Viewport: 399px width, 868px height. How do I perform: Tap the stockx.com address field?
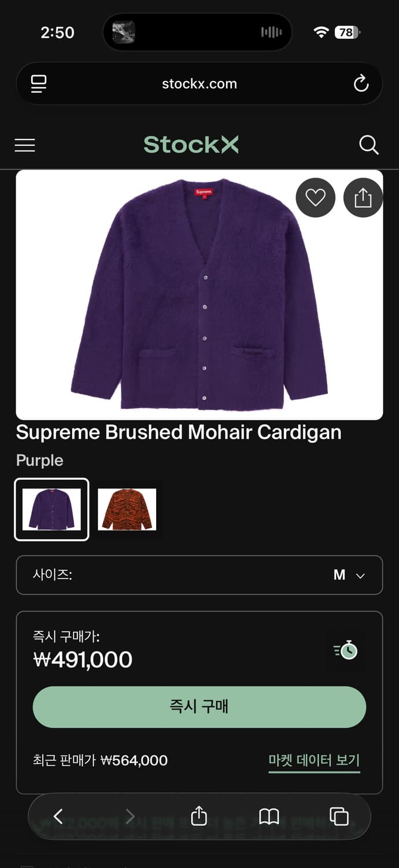click(x=199, y=84)
